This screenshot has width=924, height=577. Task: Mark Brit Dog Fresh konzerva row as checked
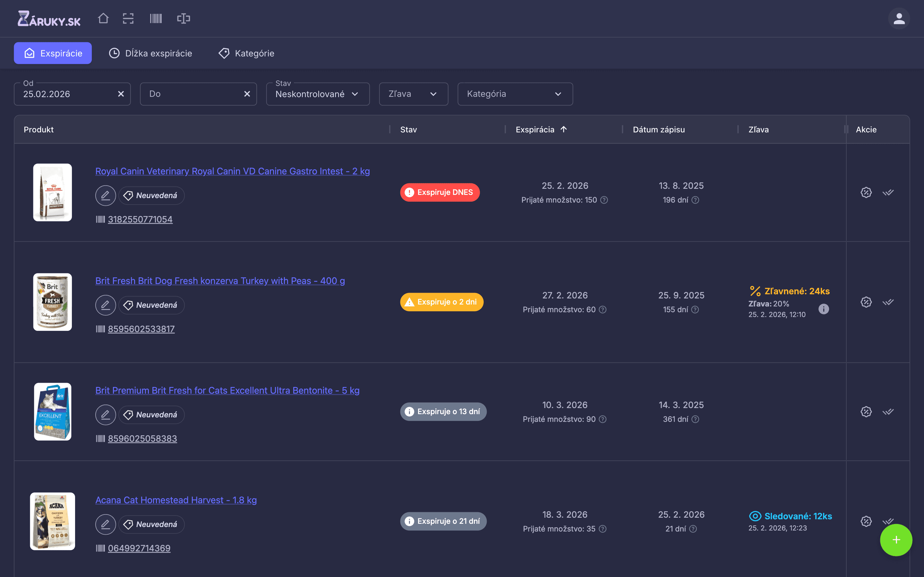point(888,302)
